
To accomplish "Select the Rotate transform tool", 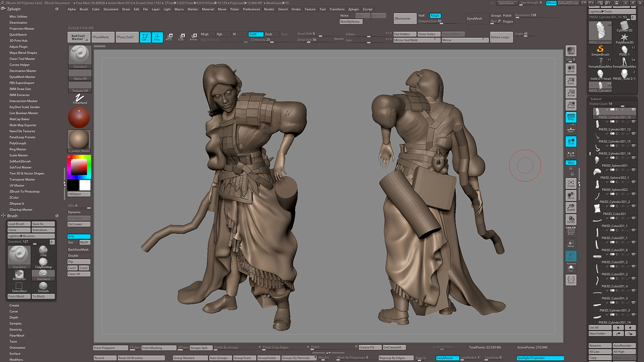I will [193, 37].
